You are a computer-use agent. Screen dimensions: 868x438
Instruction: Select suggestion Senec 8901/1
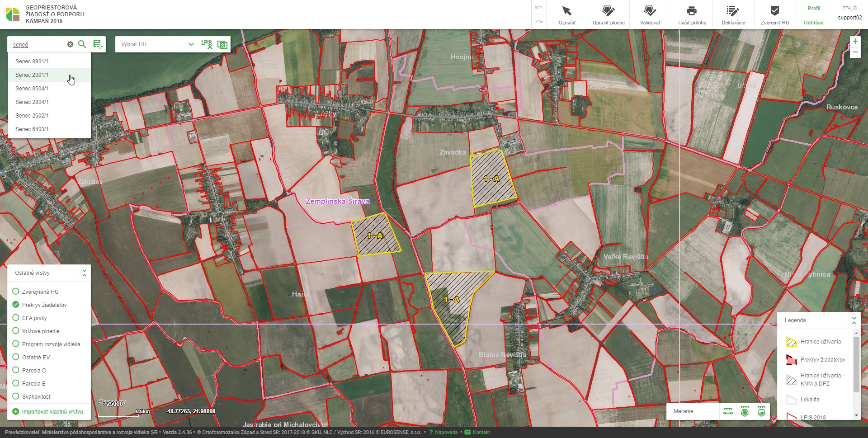(49, 61)
